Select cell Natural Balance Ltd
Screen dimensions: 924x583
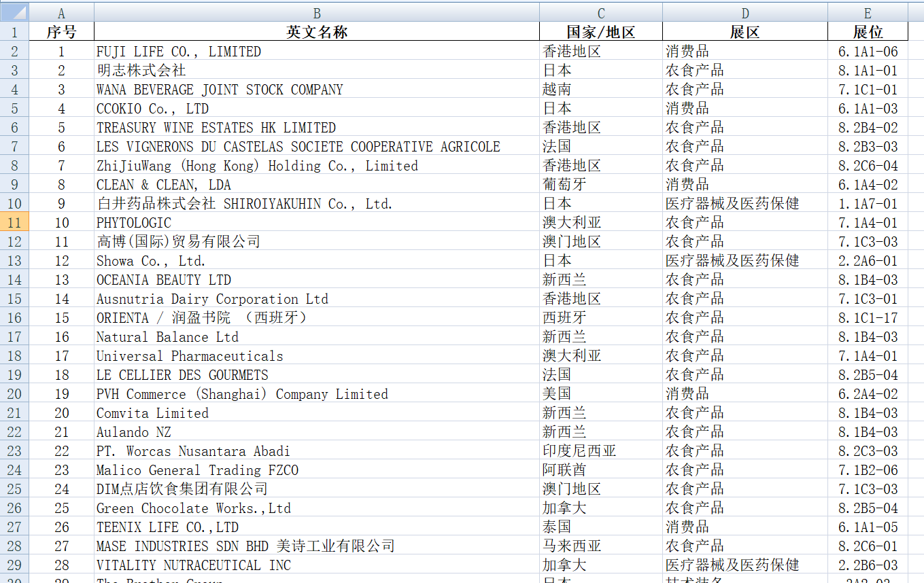(x=317, y=336)
